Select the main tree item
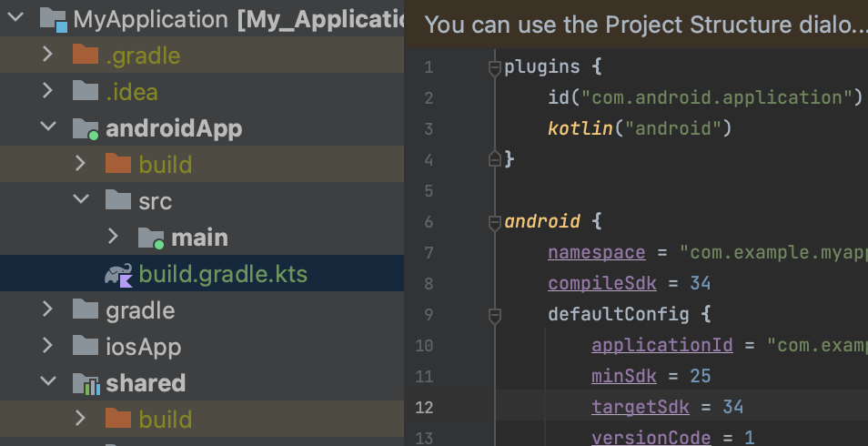 coord(202,237)
